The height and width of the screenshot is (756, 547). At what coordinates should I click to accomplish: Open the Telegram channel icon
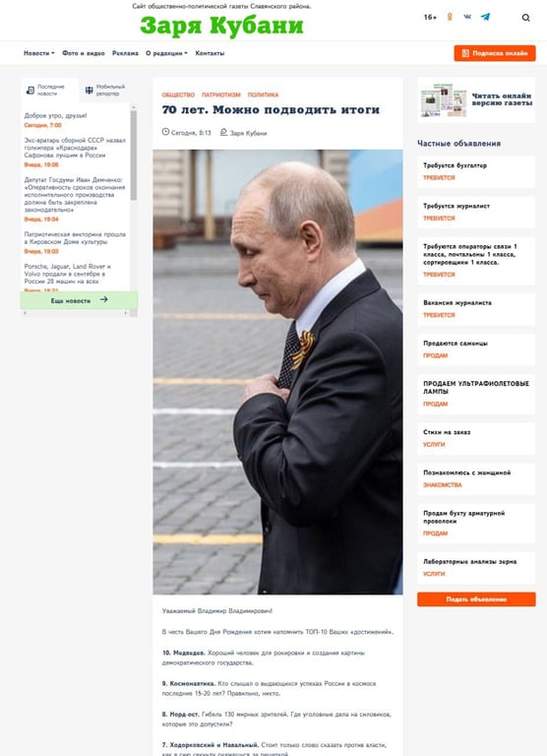(485, 17)
